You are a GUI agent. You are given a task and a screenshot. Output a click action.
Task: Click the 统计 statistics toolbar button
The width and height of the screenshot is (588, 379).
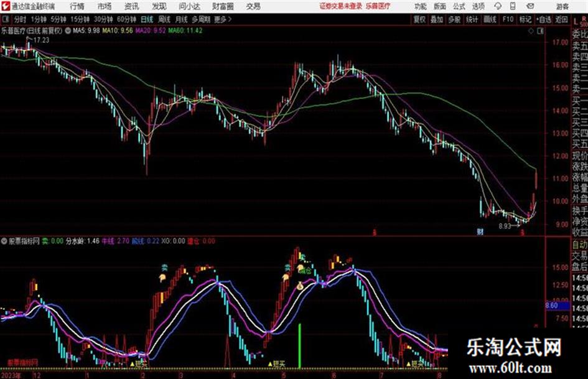coord(472,19)
